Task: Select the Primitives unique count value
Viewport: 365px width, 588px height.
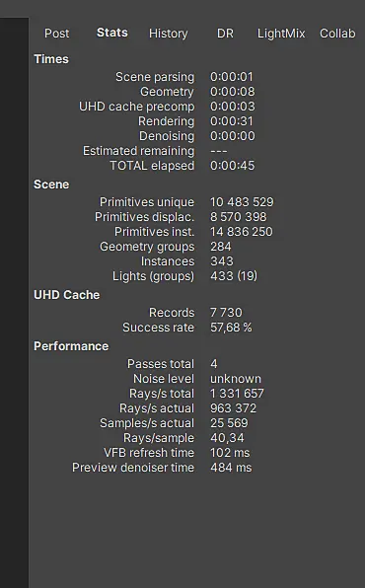Action: pyautogui.click(x=242, y=202)
